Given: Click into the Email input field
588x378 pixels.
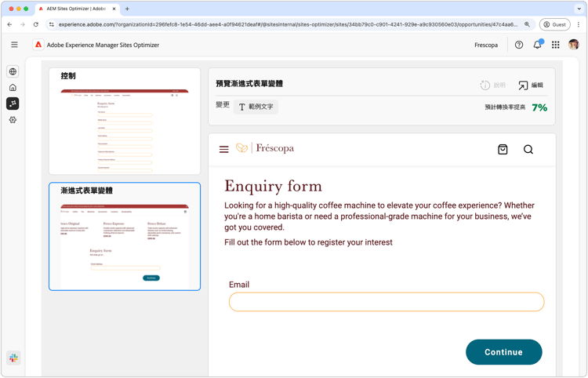Looking at the screenshot, I should point(387,302).
